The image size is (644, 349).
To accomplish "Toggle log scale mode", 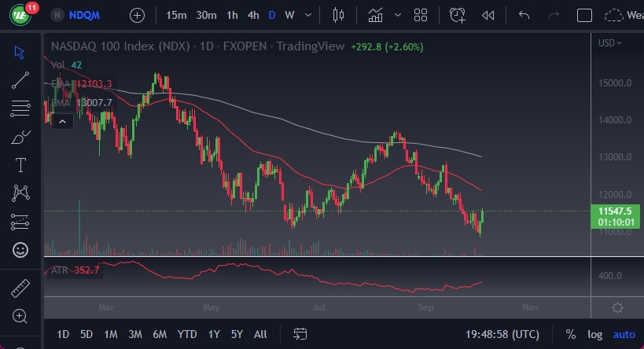I will click(594, 335).
